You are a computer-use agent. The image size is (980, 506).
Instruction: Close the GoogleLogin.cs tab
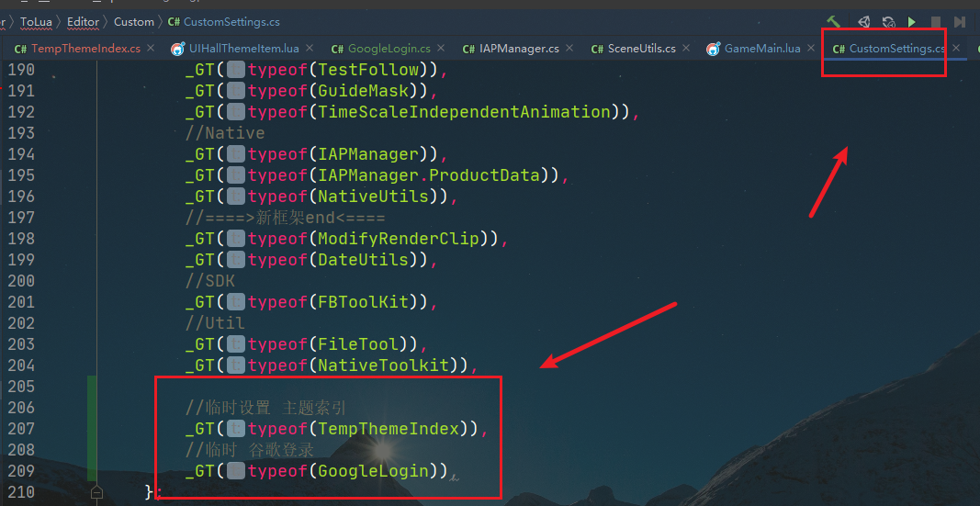(x=441, y=48)
